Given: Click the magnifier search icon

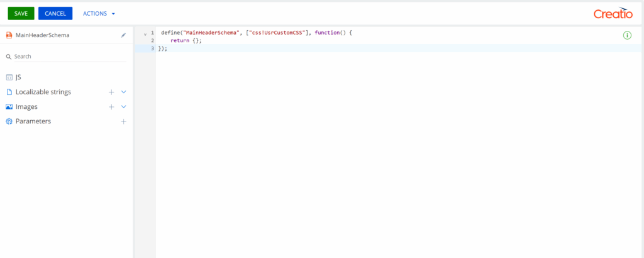Looking at the screenshot, I should pos(9,57).
